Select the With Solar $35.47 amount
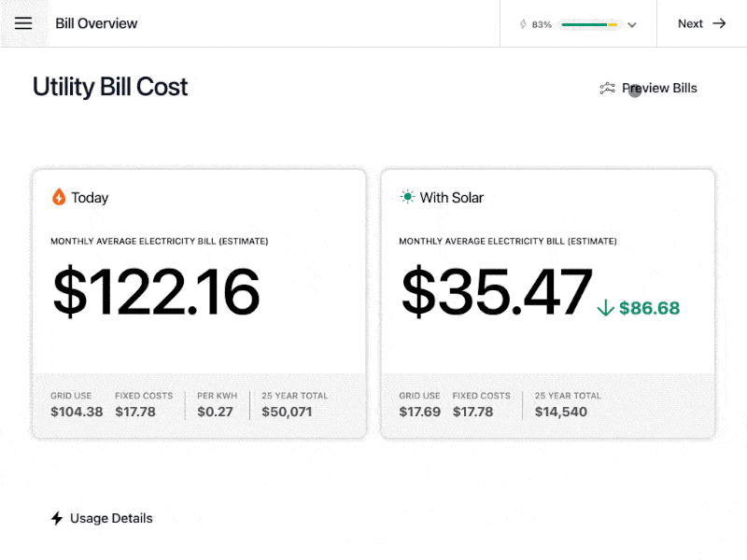 (497, 291)
